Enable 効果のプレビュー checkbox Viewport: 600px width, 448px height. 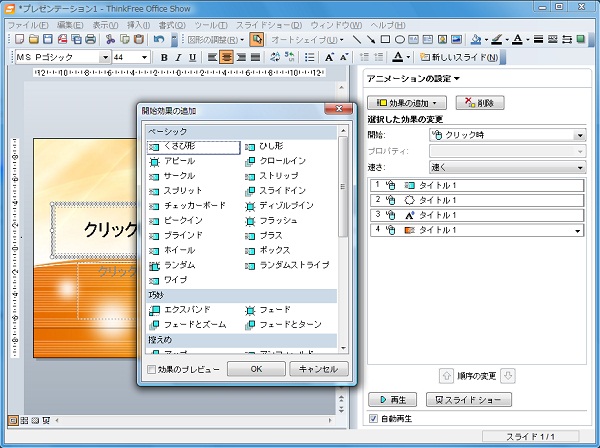[x=151, y=369]
